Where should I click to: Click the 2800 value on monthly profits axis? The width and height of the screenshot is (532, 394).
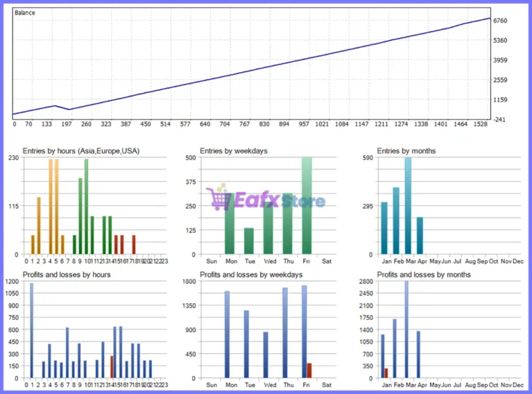366,282
